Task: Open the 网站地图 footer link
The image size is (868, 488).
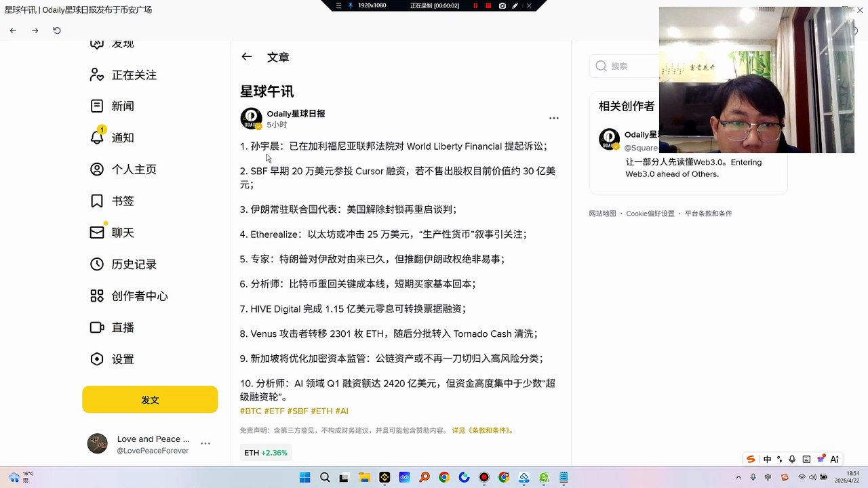Action: point(602,213)
